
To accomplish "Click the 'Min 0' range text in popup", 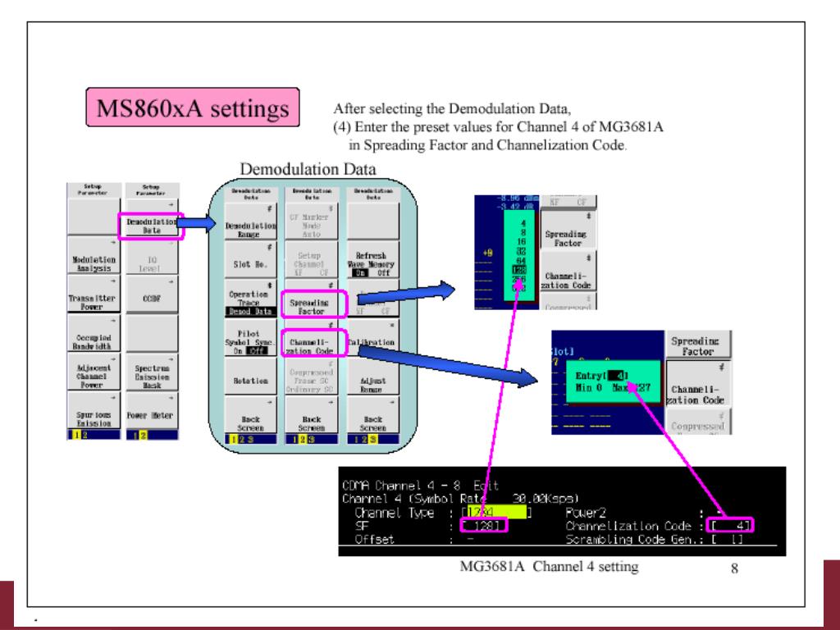I will pos(588,387).
